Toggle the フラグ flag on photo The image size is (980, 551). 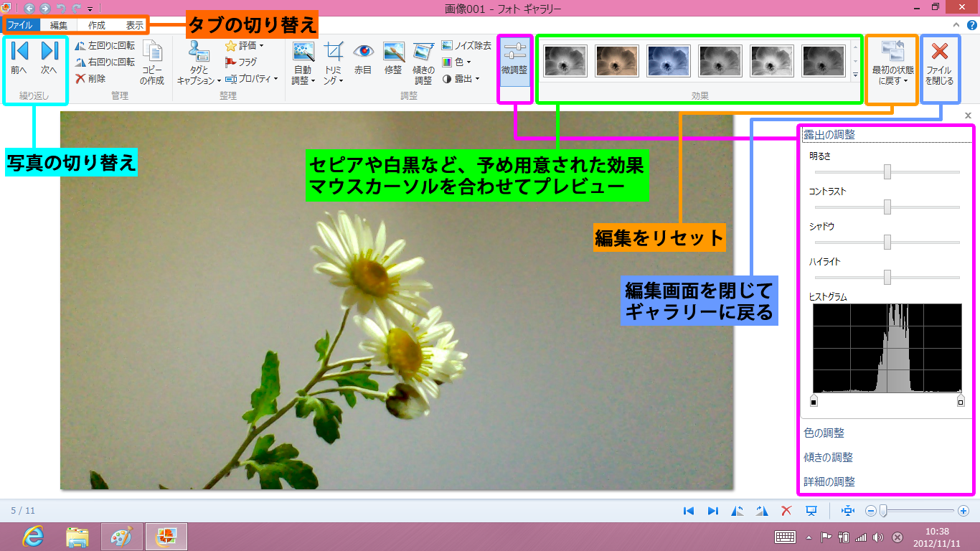(241, 62)
